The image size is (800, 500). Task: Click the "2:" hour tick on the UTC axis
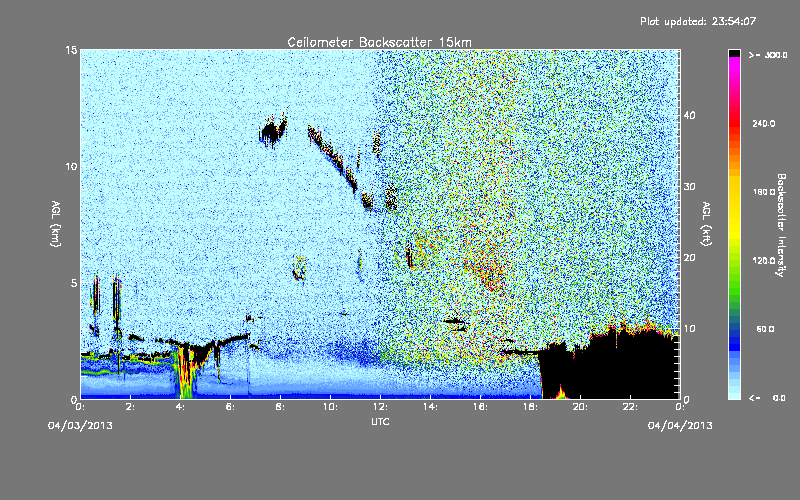131,407
